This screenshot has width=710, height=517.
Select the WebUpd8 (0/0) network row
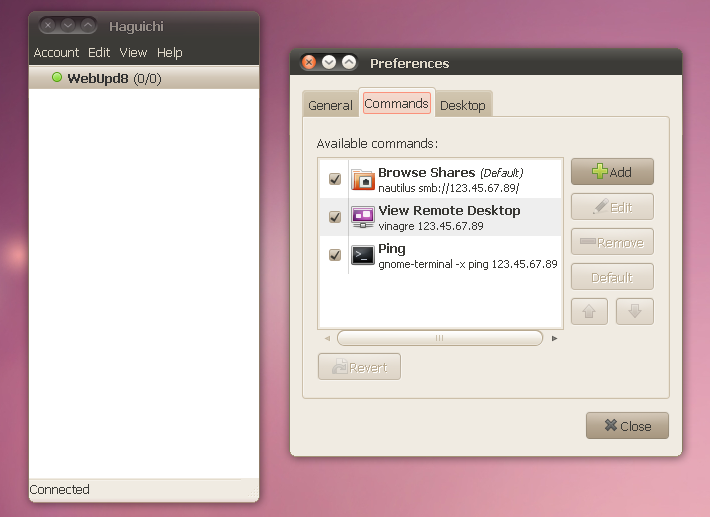click(x=144, y=78)
